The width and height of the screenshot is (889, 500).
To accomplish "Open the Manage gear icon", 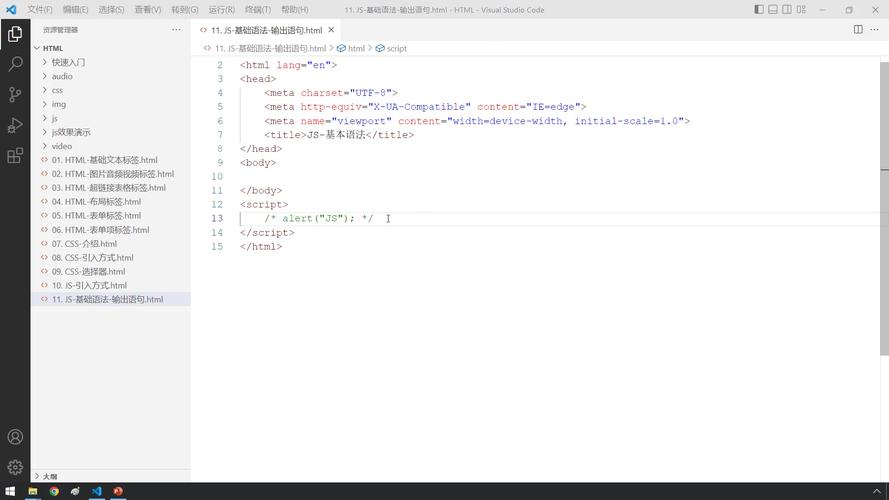I will coord(15,467).
